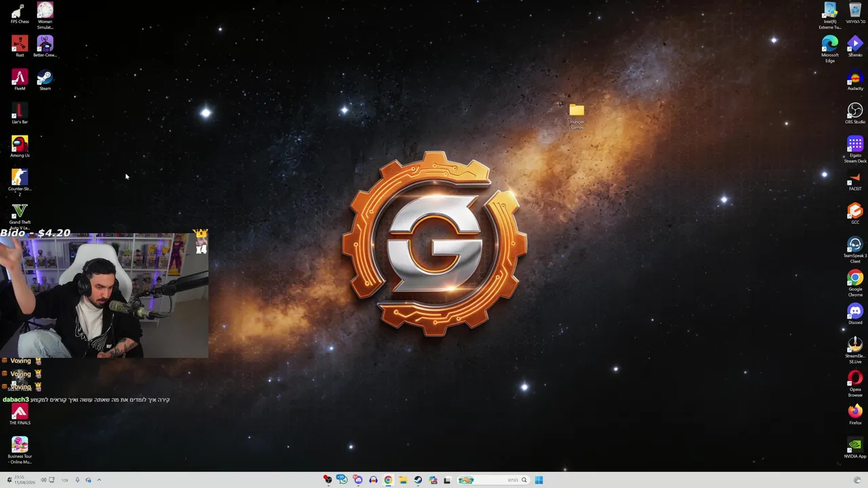Open the Counter-Strike 2 desktop icon
This screenshot has width=868, height=488.
(x=20, y=183)
